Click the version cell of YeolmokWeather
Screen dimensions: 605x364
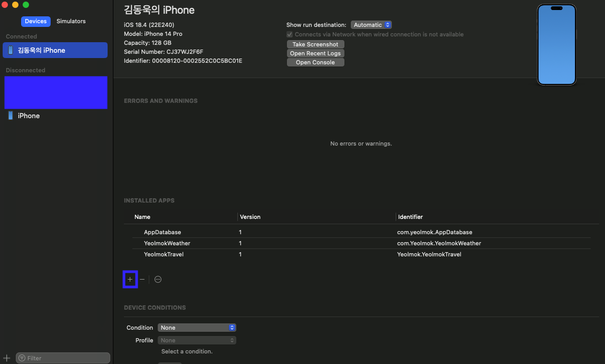[240, 243]
